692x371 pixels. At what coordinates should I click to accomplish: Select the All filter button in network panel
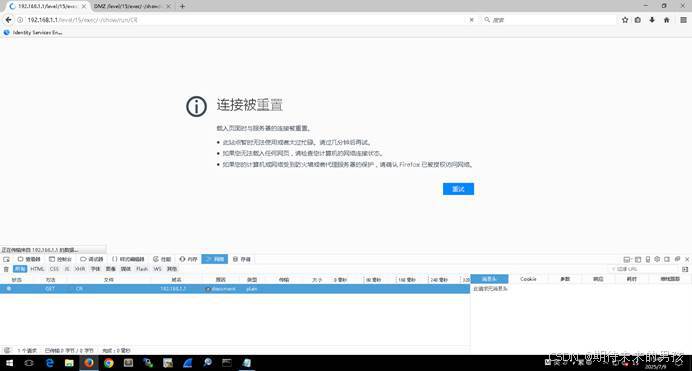click(x=20, y=269)
